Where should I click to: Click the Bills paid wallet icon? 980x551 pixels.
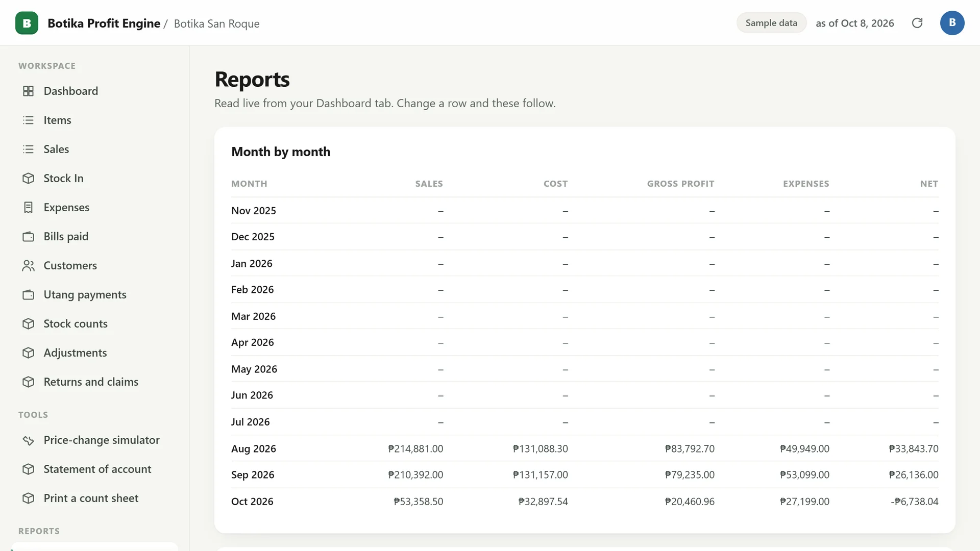pos(29,236)
